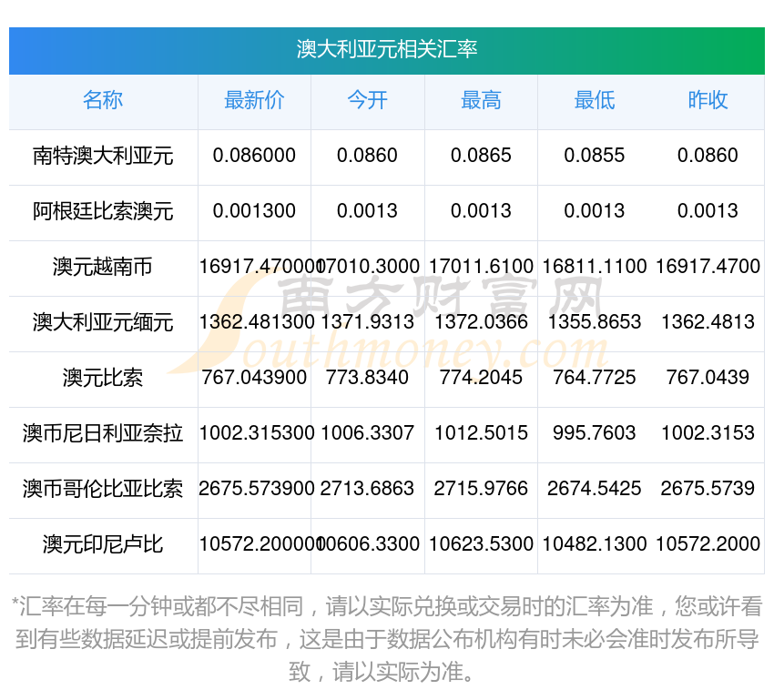Image resolution: width=774 pixels, height=700 pixels.
Task: Click the open value 1371.9313
Action: (x=368, y=321)
